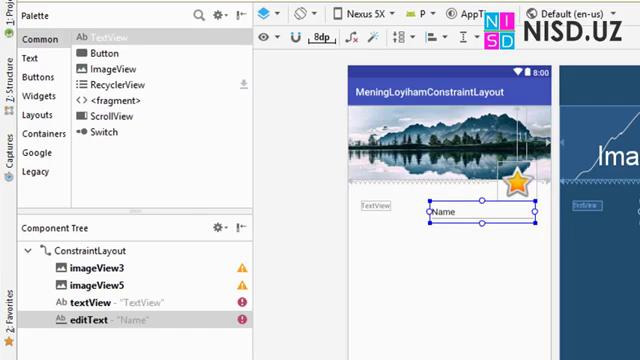
Task: Select imageView3 in Component Tree
Action: [x=135, y=268]
